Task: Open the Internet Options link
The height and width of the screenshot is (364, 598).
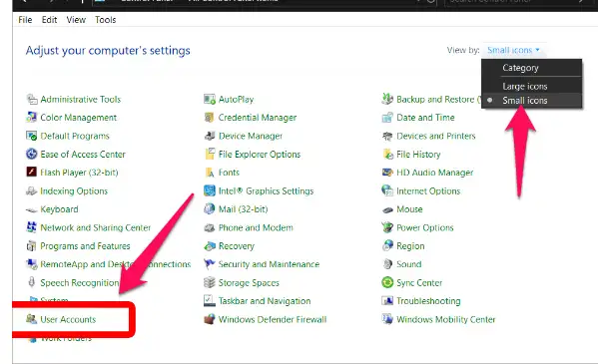Action: [428, 190]
